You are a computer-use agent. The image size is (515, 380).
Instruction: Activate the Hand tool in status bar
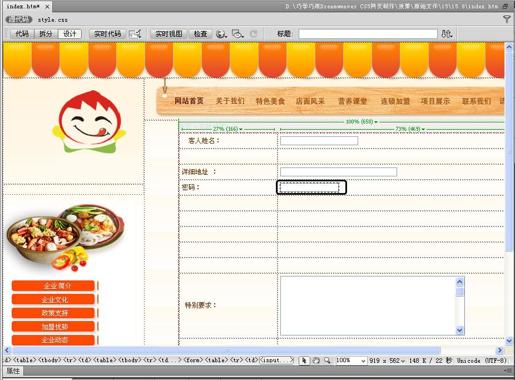point(316,360)
